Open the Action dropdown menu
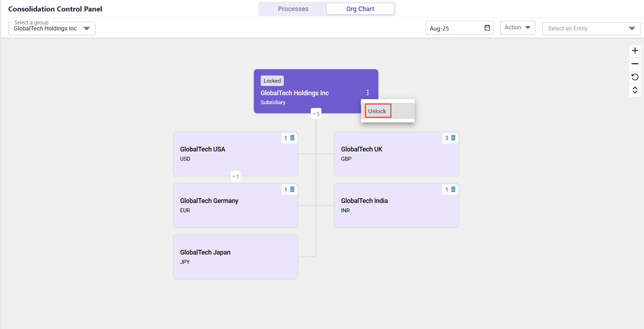 coord(517,28)
